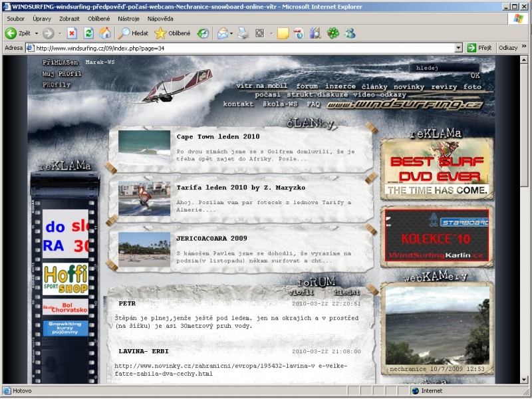Viewport: 532px width, 399px height.
Task: Click the Nechranice webcam image
Action: pos(437,324)
